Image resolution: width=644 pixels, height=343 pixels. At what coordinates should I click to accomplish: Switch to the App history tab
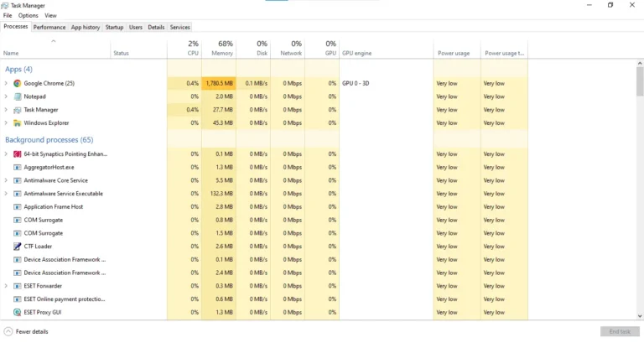coord(86,27)
